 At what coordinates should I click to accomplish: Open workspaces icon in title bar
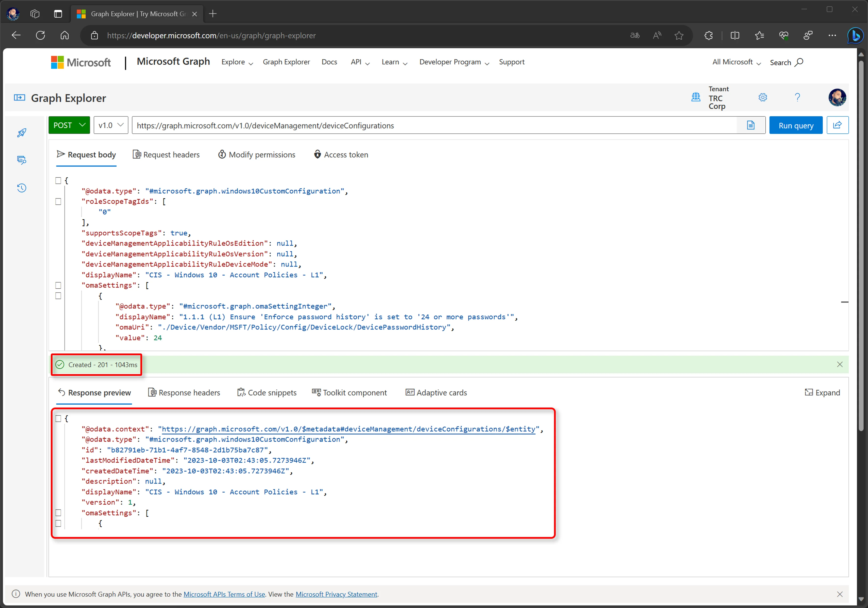(35, 14)
